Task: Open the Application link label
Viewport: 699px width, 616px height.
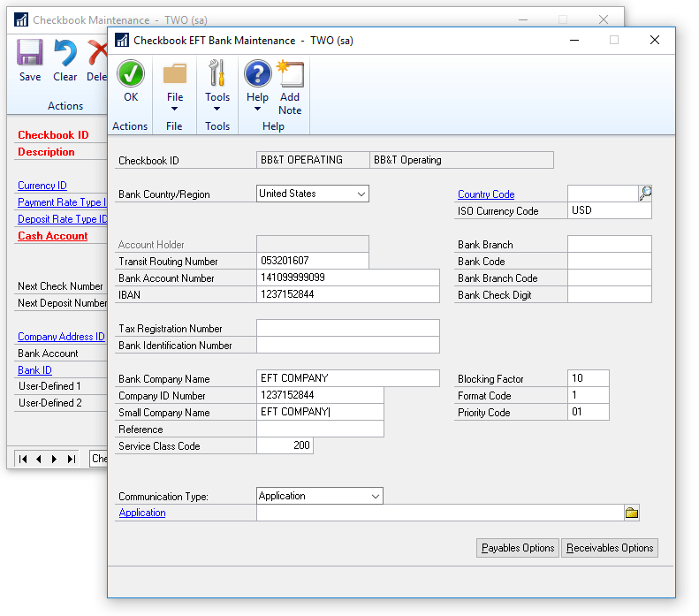Action: tap(142, 513)
